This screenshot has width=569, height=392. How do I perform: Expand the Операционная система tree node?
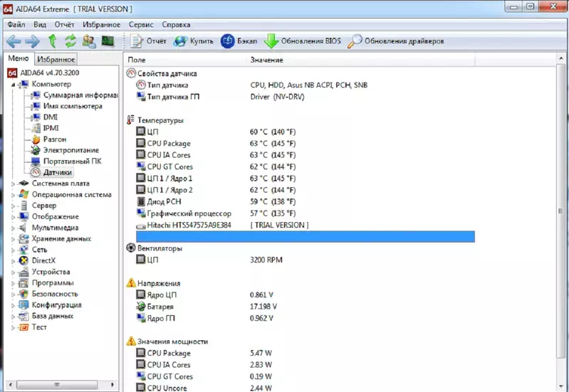[x=13, y=195]
